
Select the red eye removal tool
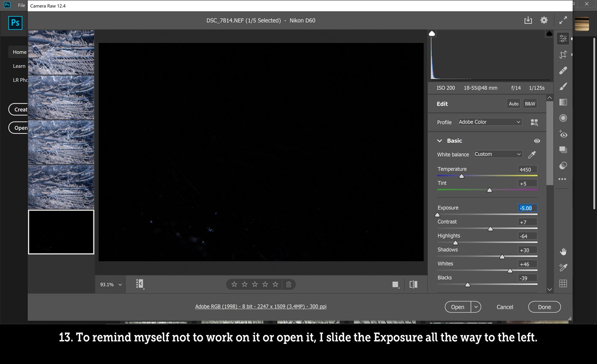tap(564, 134)
